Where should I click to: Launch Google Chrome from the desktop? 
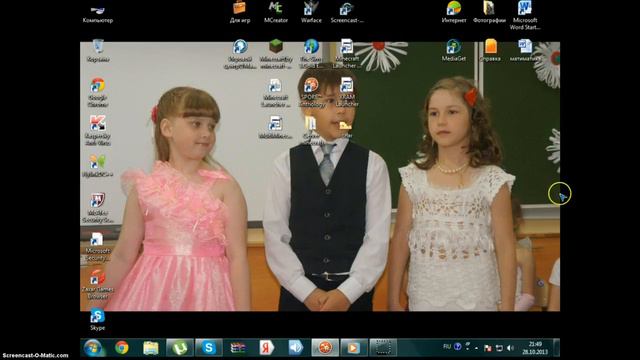click(x=98, y=92)
